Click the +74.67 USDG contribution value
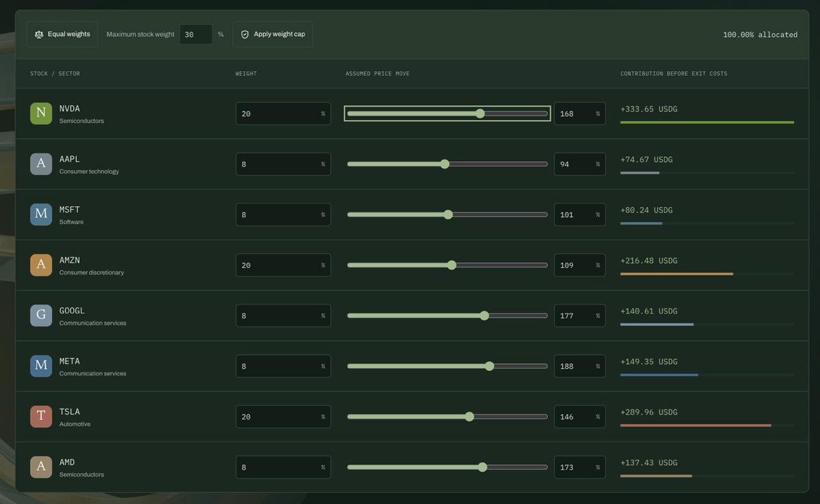This screenshot has width=820, height=504. click(x=646, y=159)
